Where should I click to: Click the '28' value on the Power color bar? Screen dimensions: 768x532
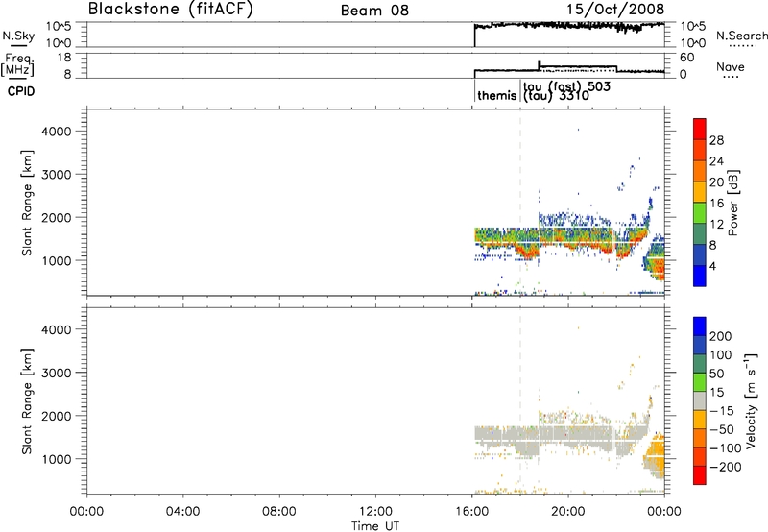pyautogui.click(x=716, y=140)
